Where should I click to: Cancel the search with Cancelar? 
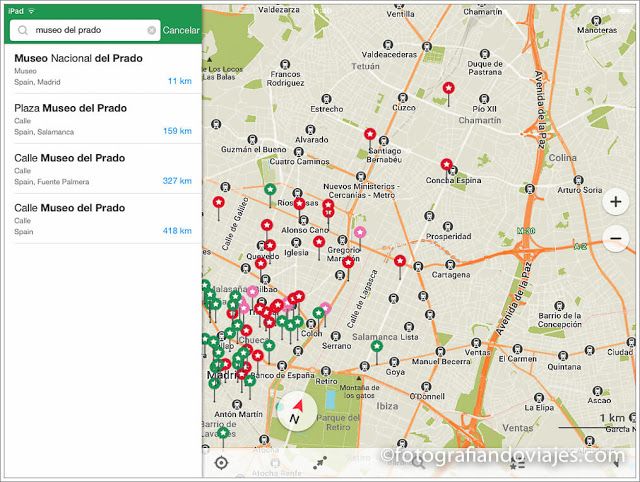tap(181, 30)
